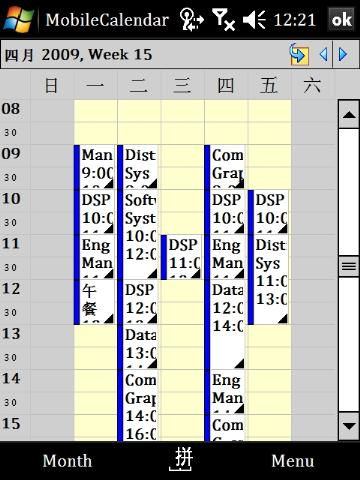Open Tuesday 14:00 Com Grap appointment
The height and width of the screenshot is (480, 360).
137,406
